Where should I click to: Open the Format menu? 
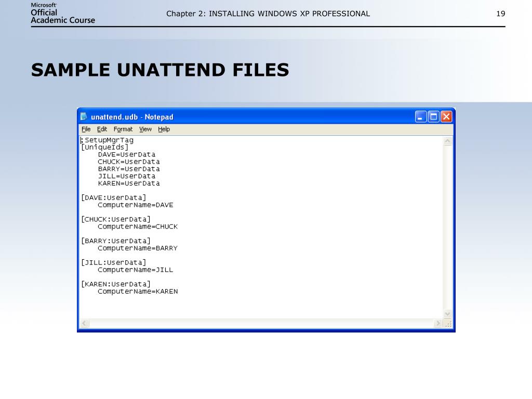[x=123, y=129]
